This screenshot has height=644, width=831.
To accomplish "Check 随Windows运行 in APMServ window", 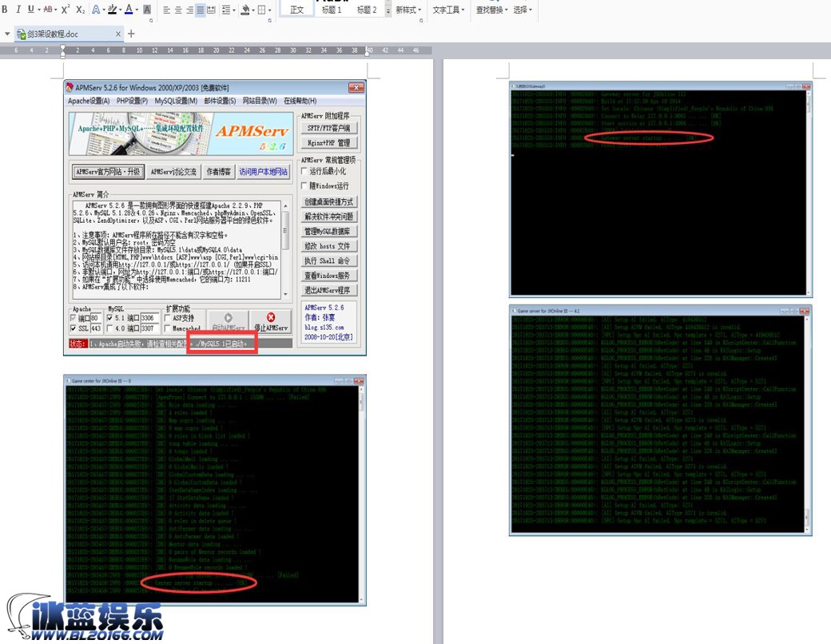I will (x=304, y=186).
